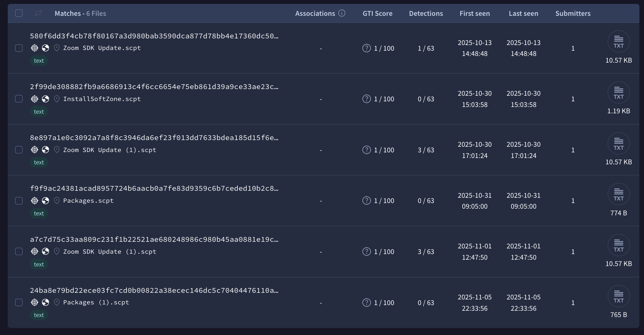Sort by the Detections column header
Image resolution: width=644 pixels, height=335 pixels.
pyautogui.click(x=426, y=13)
